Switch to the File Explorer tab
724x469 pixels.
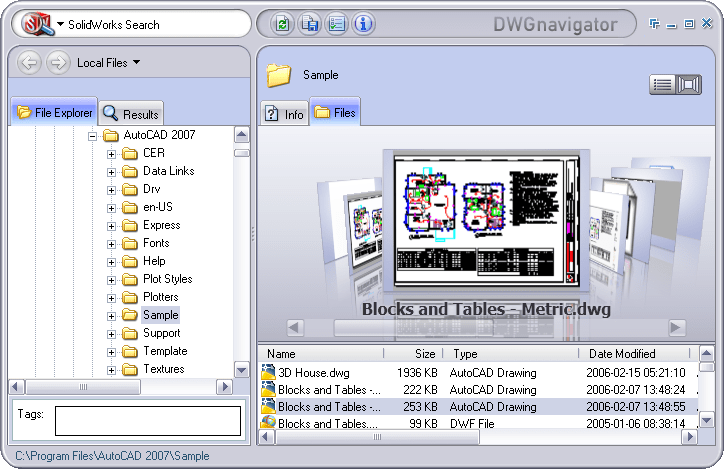coord(54,112)
